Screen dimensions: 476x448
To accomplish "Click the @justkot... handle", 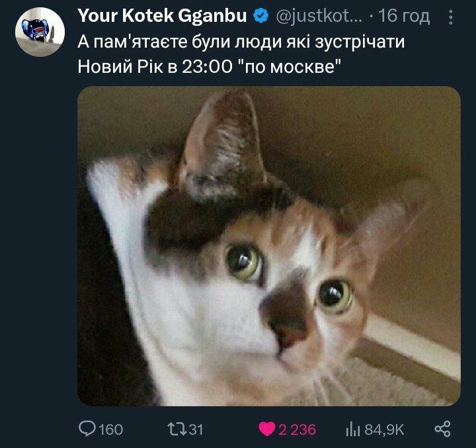I will pyautogui.click(x=319, y=16).
